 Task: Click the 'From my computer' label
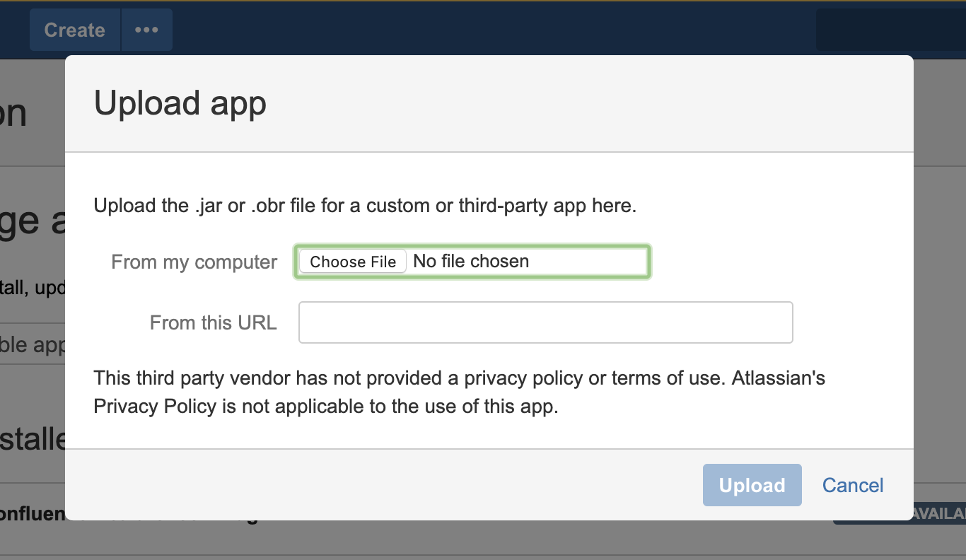point(194,262)
